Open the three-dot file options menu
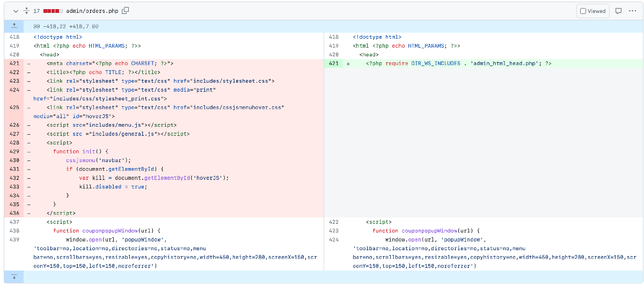 point(632,11)
